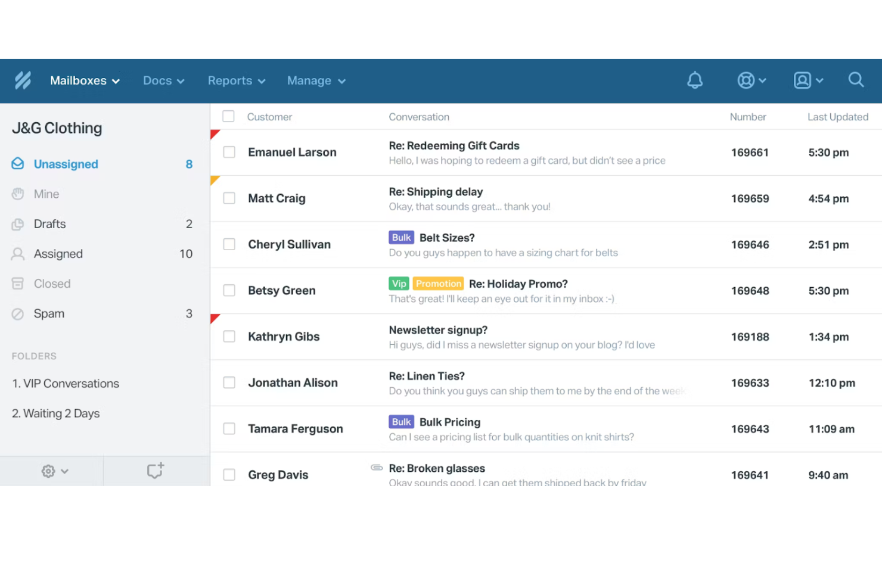Open the notifications bell
The image size is (882, 588).
pyautogui.click(x=695, y=80)
